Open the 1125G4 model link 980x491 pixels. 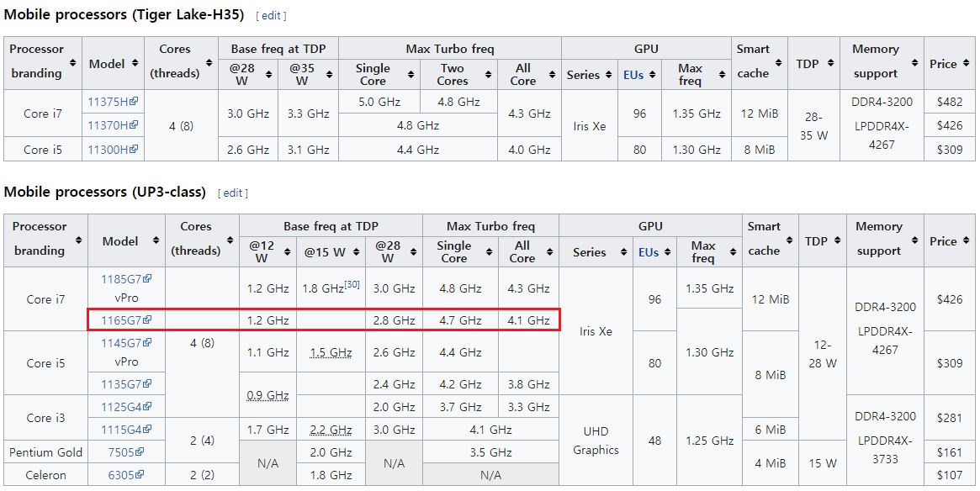click(126, 407)
